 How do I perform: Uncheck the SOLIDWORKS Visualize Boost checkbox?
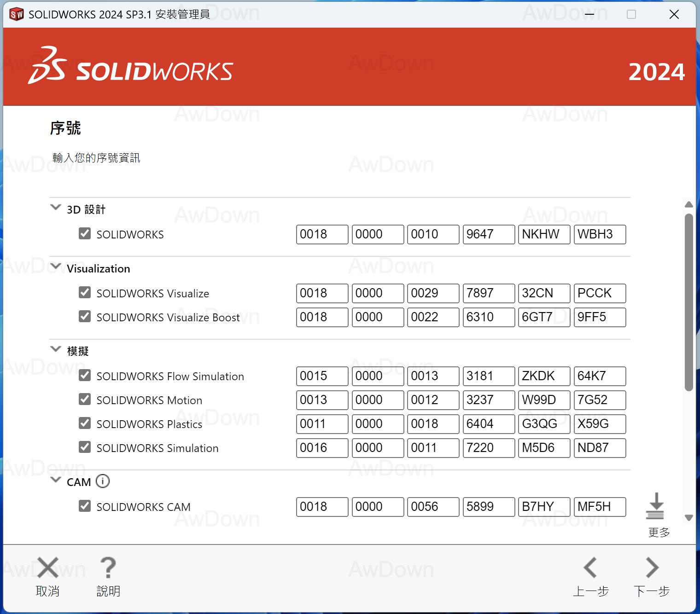pos(85,316)
